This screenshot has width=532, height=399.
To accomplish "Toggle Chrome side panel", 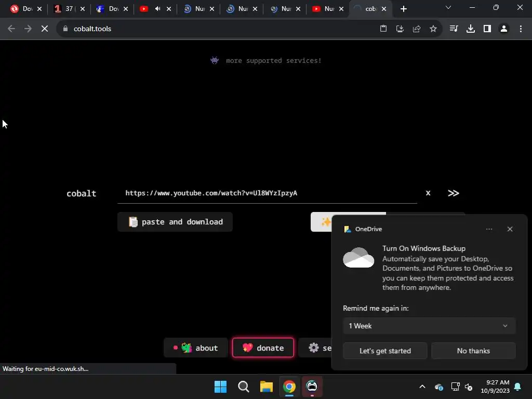I will (x=487, y=29).
